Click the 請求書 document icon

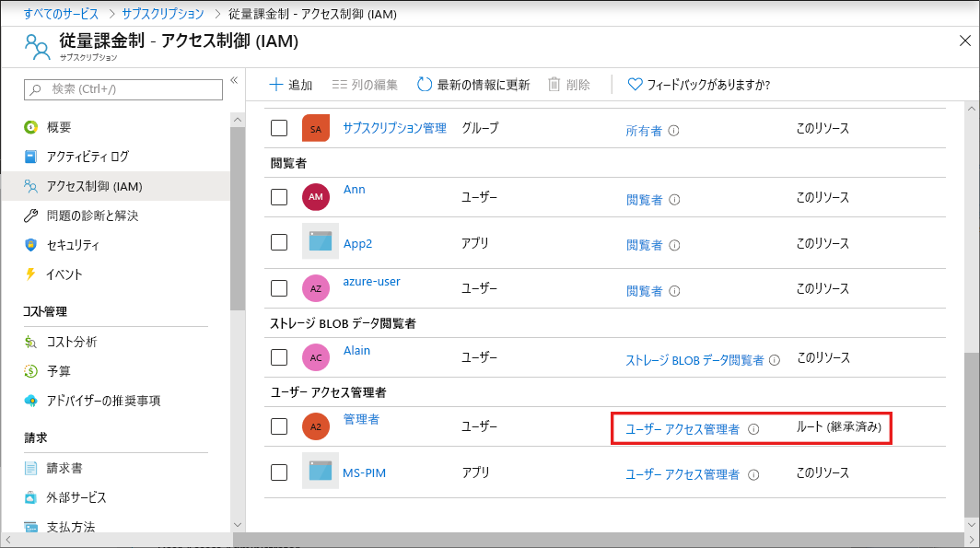30,468
